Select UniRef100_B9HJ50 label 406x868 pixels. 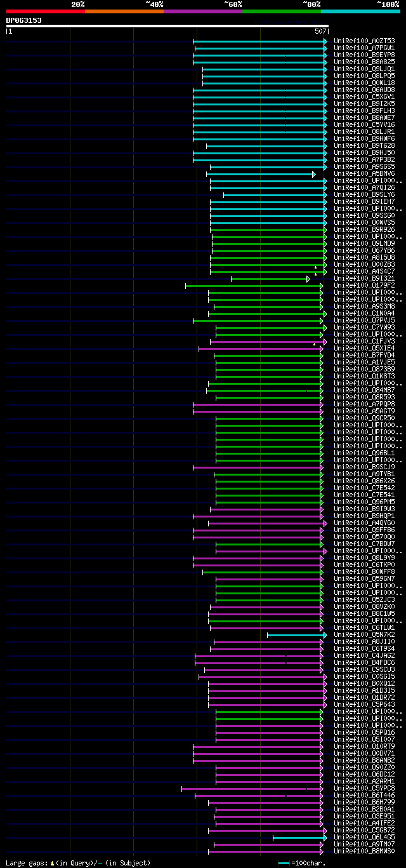[x=364, y=153]
